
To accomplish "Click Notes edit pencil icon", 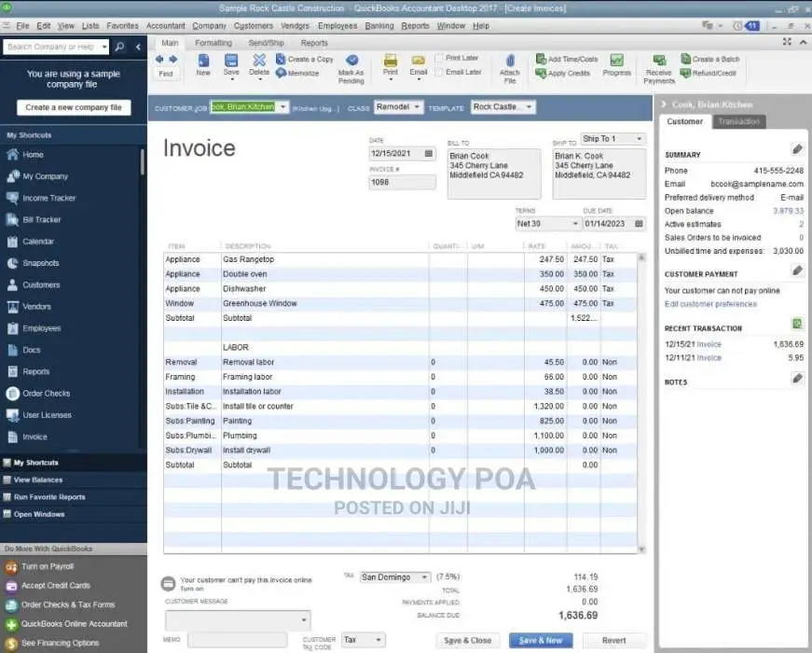I will [797, 379].
